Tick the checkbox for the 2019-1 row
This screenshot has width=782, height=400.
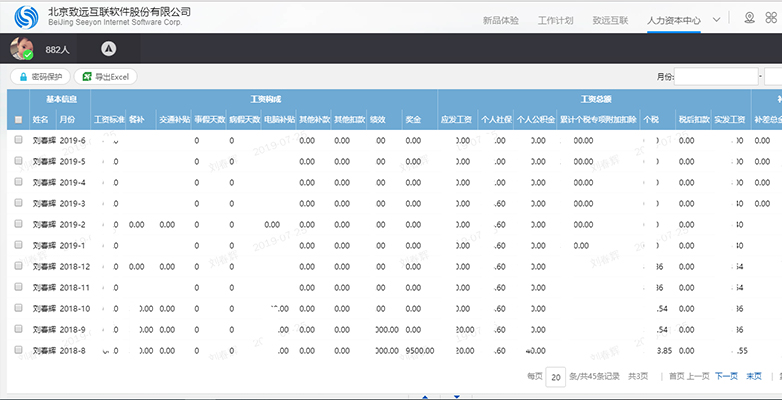click(x=18, y=245)
